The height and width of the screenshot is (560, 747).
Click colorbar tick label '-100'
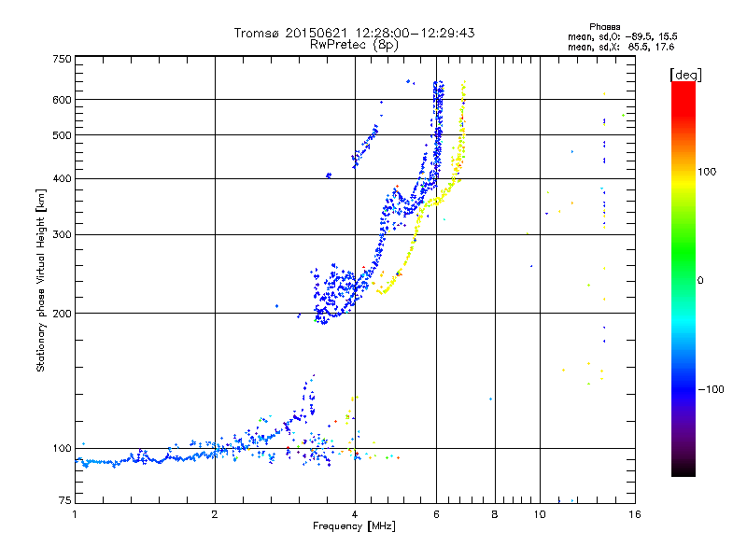click(711, 389)
